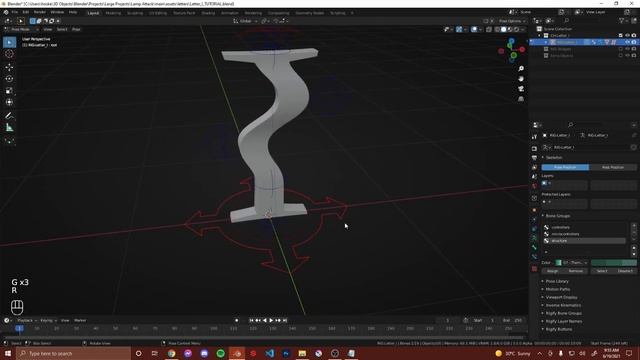Toggle the first armature layer button
This screenshot has height=360, width=640.
(x=544, y=183)
